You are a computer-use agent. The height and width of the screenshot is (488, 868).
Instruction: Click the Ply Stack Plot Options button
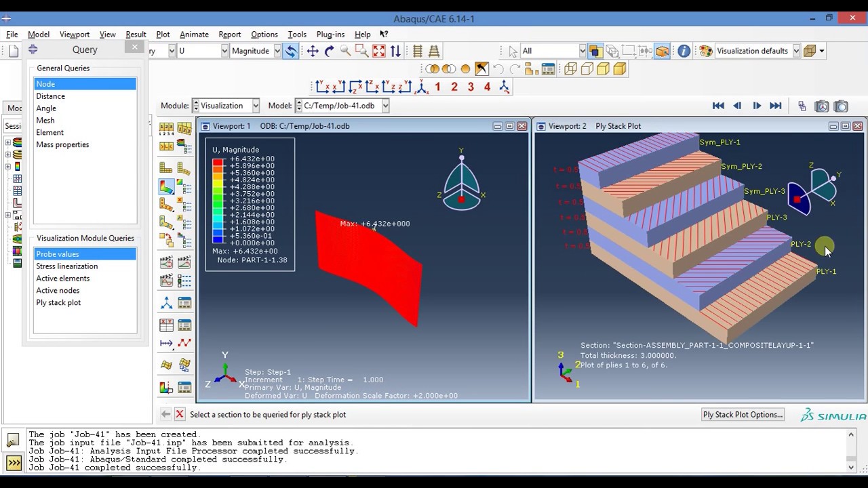click(743, 415)
